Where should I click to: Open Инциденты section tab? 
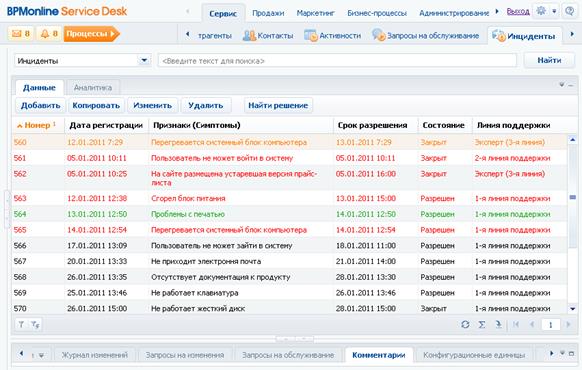pyautogui.click(x=524, y=36)
